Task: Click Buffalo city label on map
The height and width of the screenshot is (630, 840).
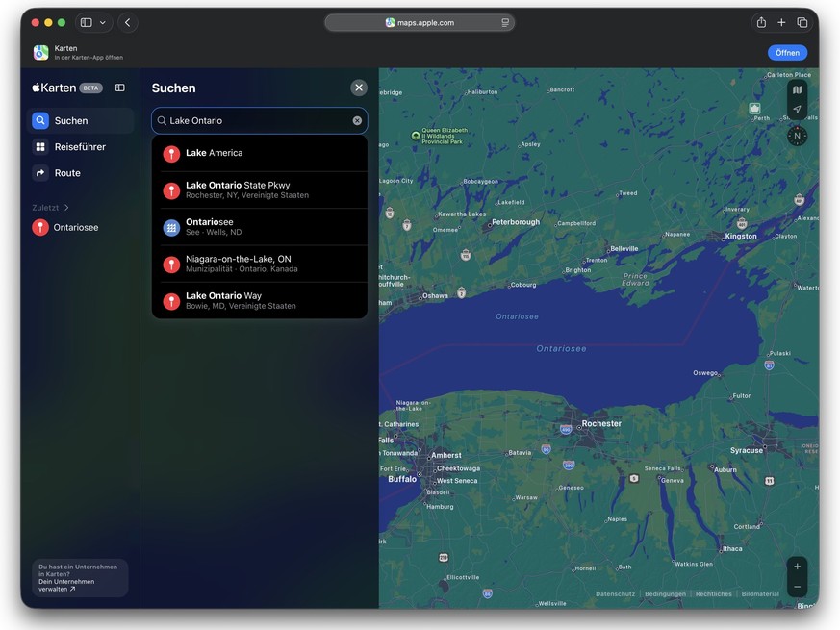Action: coord(402,479)
